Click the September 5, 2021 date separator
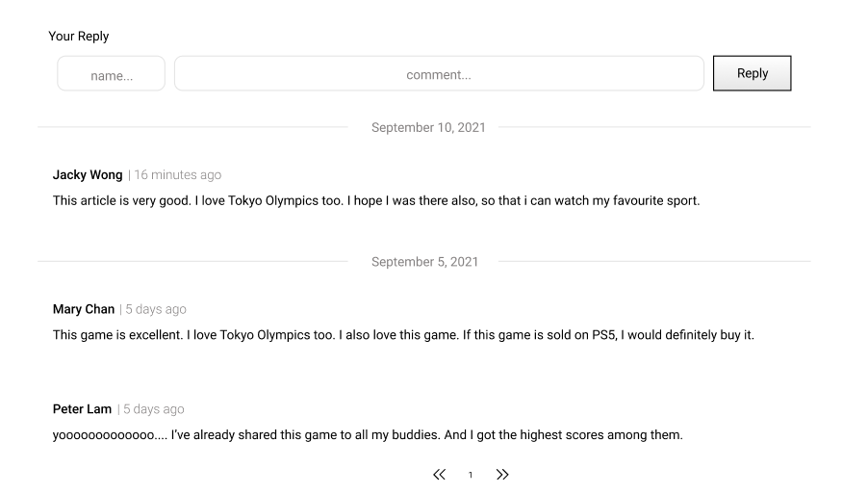 coord(424,262)
